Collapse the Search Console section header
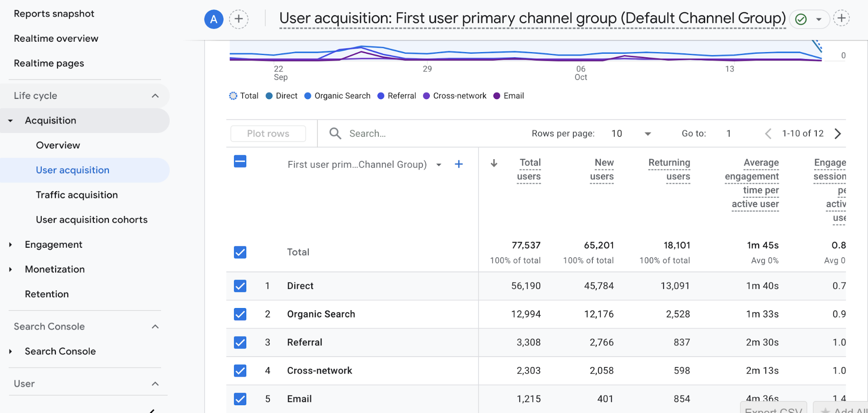Image resolution: width=868 pixels, height=413 pixels. [155, 327]
